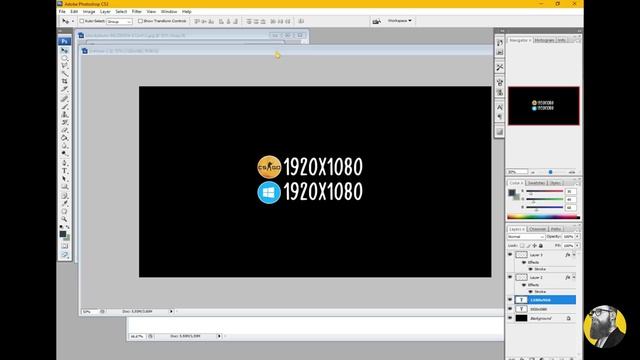Switch to the Histogram tab
The width and height of the screenshot is (640, 360).
544,40
